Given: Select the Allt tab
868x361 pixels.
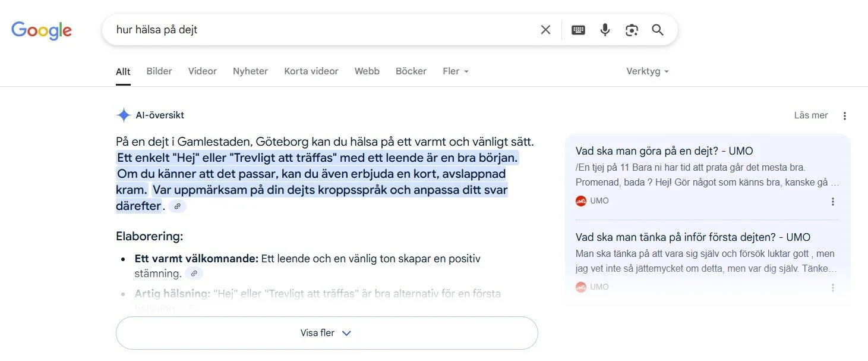Looking at the screenshot, I should point(123,71).
